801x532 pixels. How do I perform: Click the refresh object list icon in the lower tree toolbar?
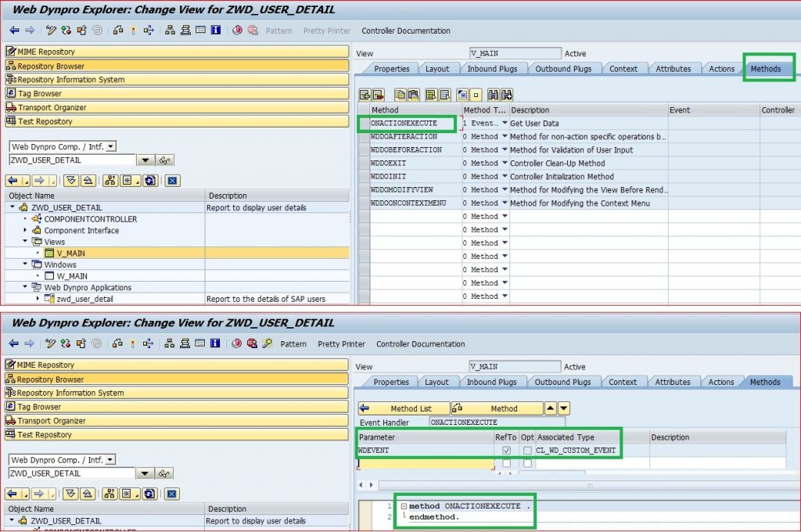click(149, 494)
